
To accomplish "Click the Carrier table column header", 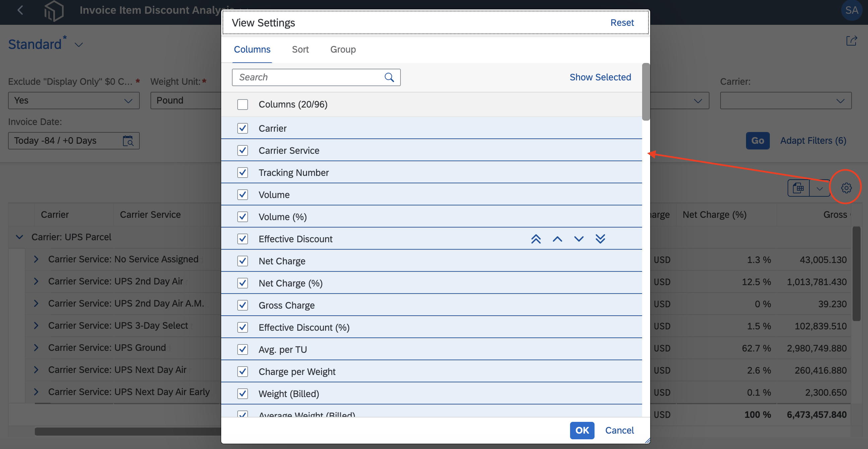I will (74, 214).
